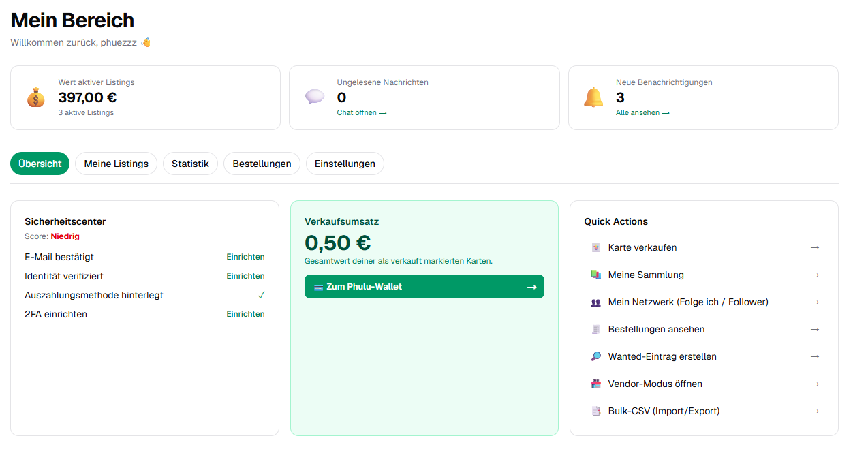868x466 pixels.
Task: Click the notification bell icon
Action: tap(593, 97)
